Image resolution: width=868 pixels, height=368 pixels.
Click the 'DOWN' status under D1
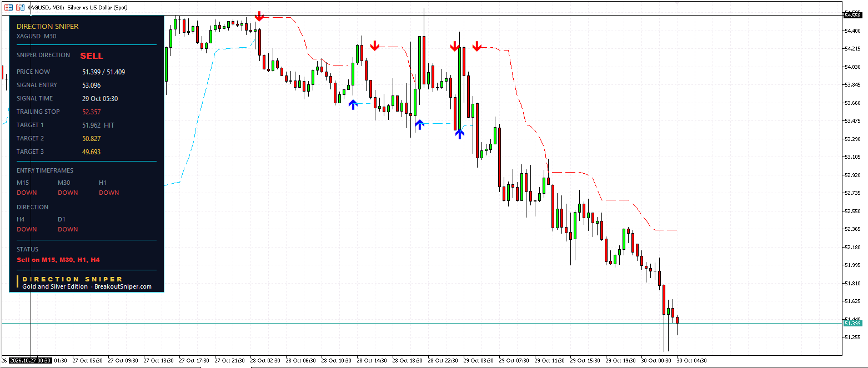(x=68, y=229)
